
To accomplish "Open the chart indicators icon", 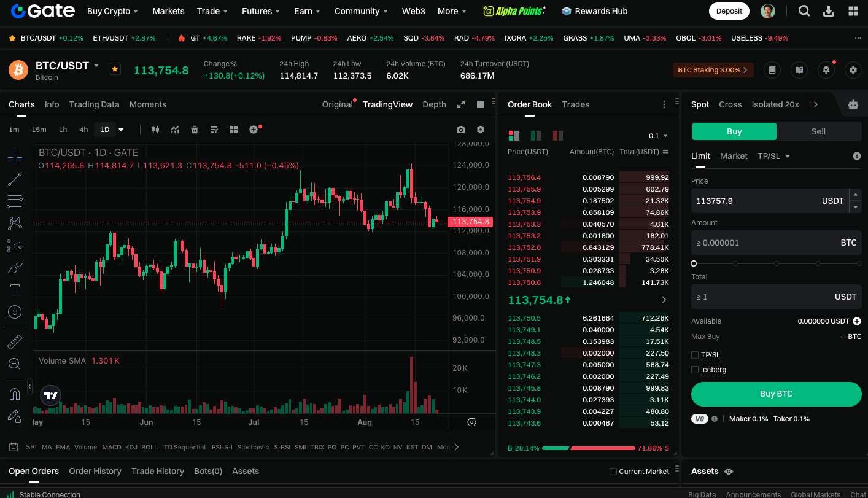I will pyautogui.click(x=175, y=130).
